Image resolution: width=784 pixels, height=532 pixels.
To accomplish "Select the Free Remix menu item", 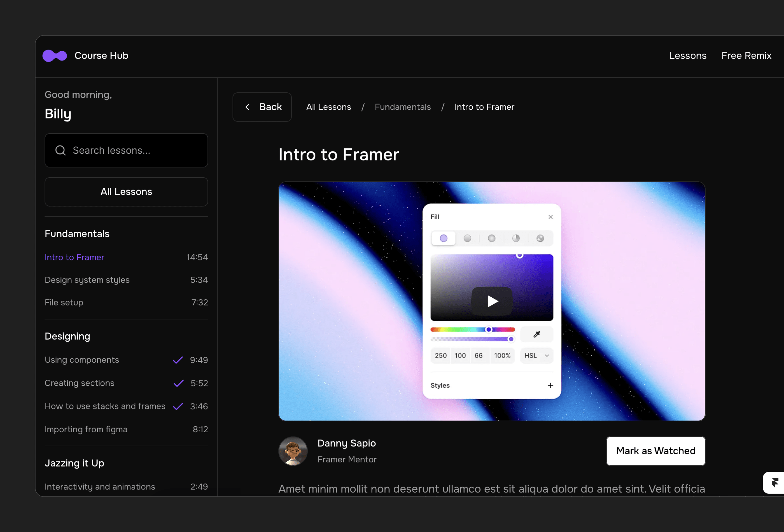I will click(746, 55).
